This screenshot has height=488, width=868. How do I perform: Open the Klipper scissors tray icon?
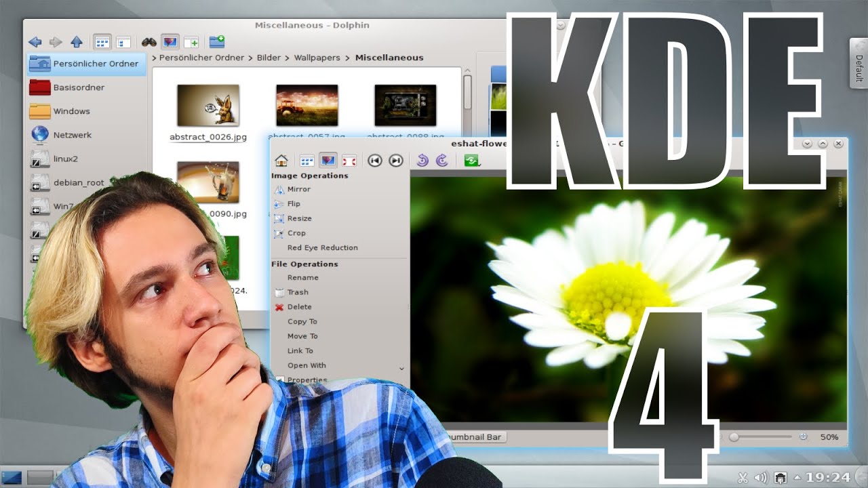click(743, 477)
